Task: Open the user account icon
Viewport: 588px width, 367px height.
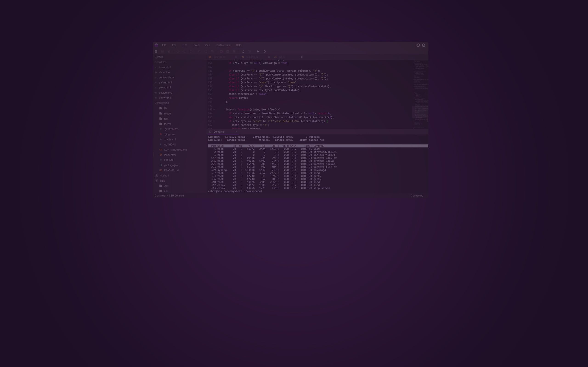Action: 424,45
